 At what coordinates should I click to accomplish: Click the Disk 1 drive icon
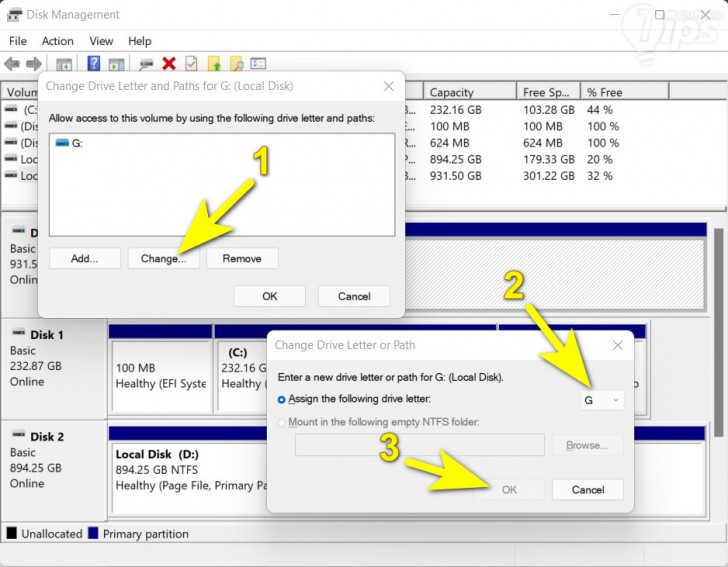(19, 332)
